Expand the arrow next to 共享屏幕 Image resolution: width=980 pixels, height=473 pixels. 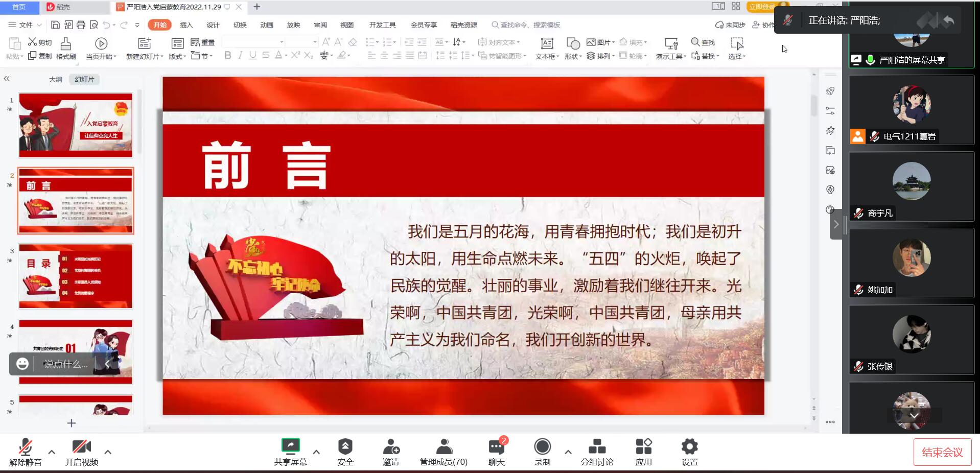tap(316, 452)
